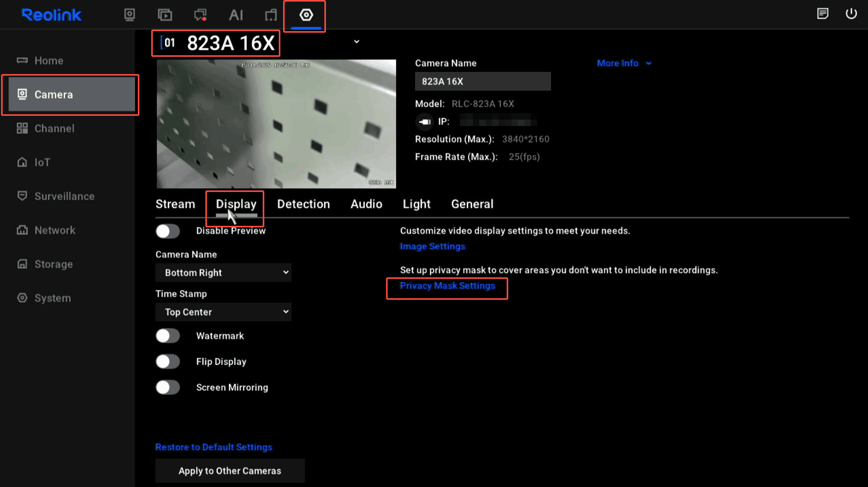Open the settings gear in top bar
The height and width of the screenshot is (487, 868).
[306, 15]
